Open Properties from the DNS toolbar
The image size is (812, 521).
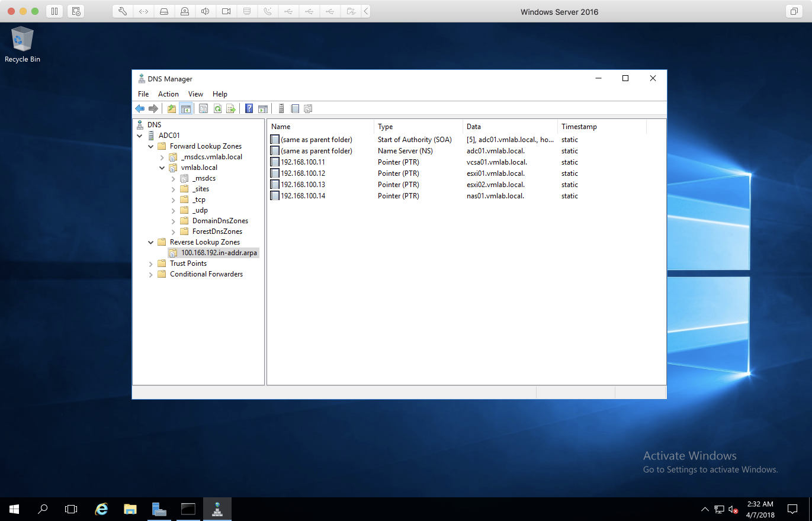[x=203, y=108]
